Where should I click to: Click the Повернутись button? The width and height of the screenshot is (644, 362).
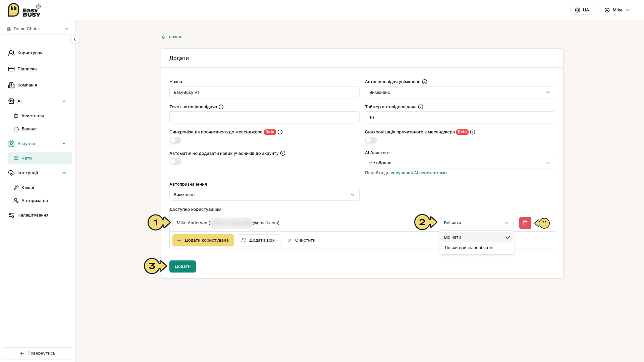click(x=37, y=353)
